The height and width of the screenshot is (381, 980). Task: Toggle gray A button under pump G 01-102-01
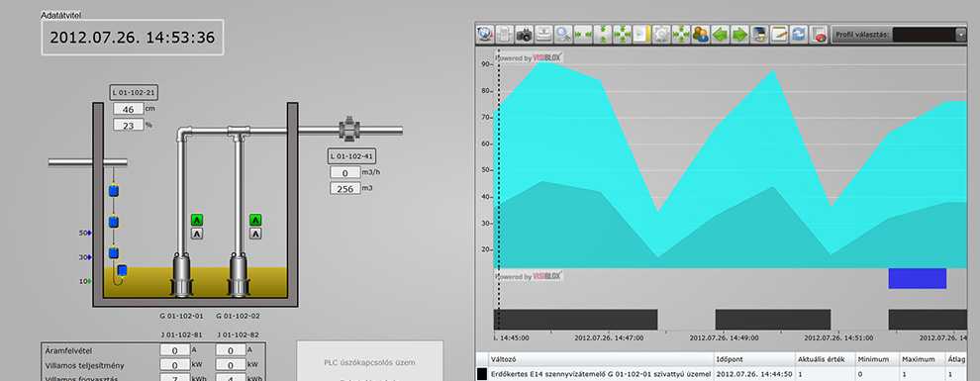pyautogui.click(x=197, y=235)
